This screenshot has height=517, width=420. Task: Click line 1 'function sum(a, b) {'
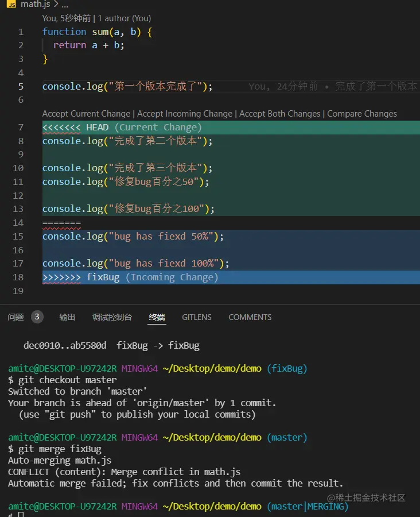coord(97,32)
